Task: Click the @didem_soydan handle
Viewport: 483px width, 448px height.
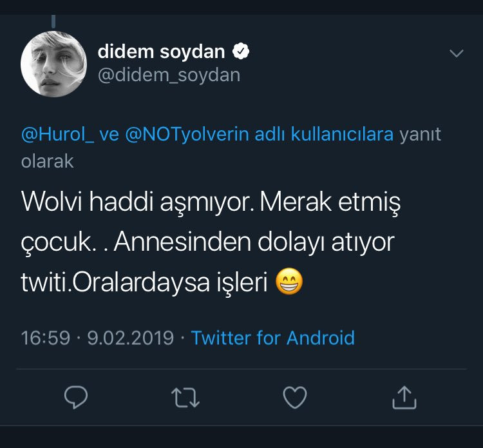Action: pyautogui.click(x=169, y=75)
